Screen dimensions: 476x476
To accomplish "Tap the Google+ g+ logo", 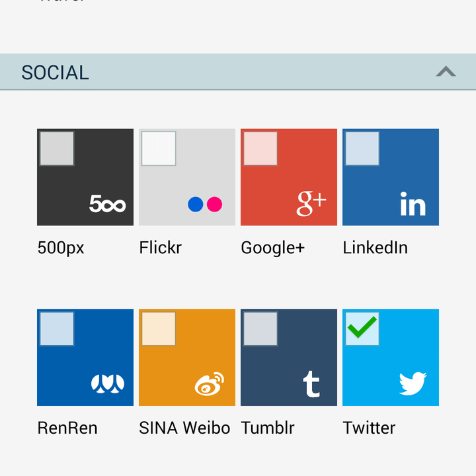I will point(311,204).
